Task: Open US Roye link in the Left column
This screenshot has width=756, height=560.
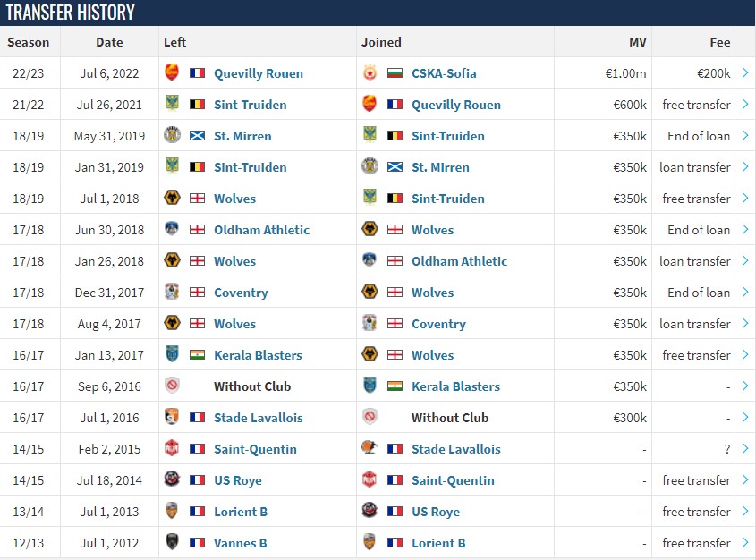Action: pyautogui.click(x=238, y=480)
